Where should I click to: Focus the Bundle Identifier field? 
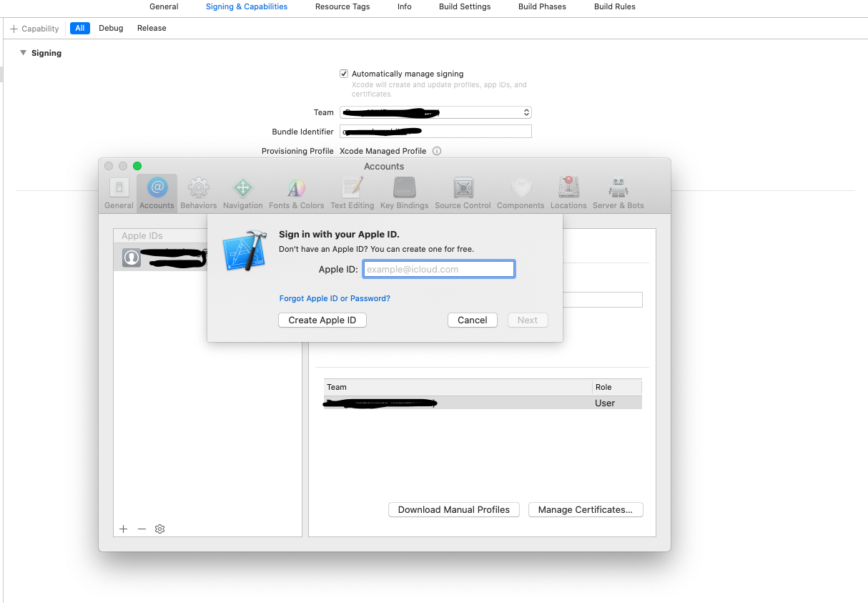(x=435, y=132)
